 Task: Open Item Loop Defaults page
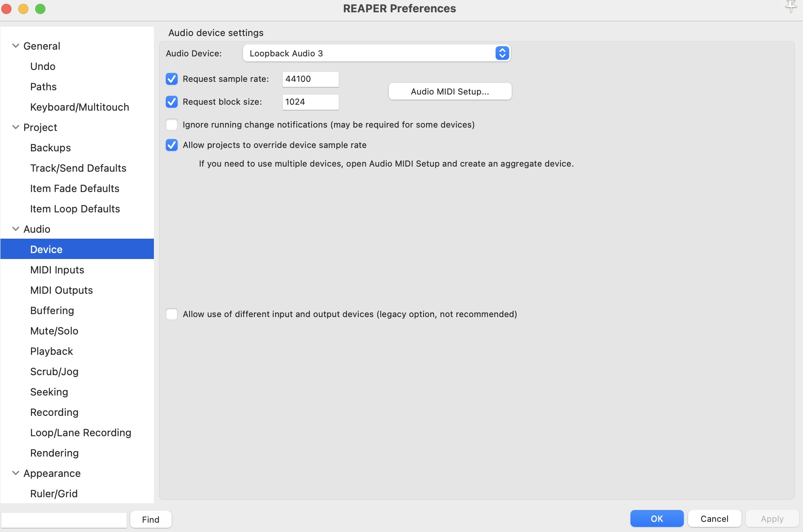coord(75,209)
